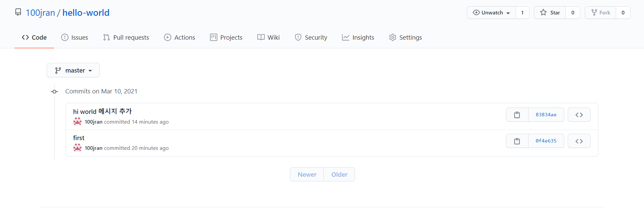Browse repository at commit 83834ae
644x213 pixels.
tap(579, 115)
